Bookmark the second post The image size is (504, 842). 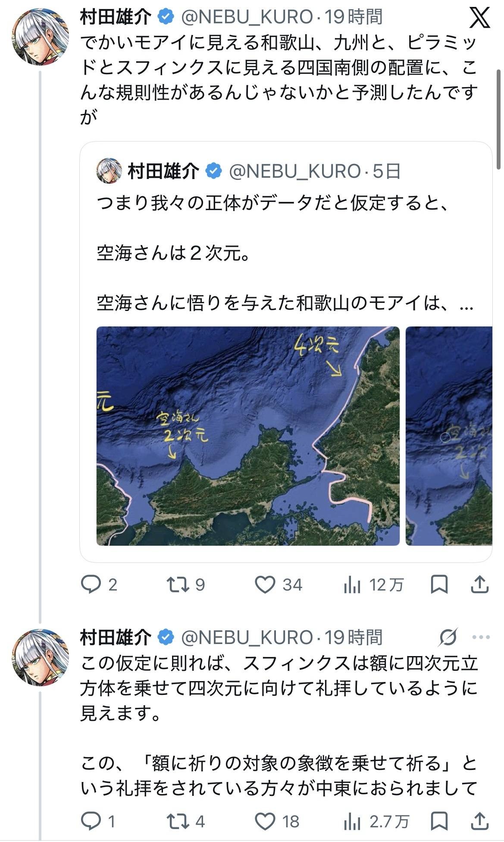439,821
